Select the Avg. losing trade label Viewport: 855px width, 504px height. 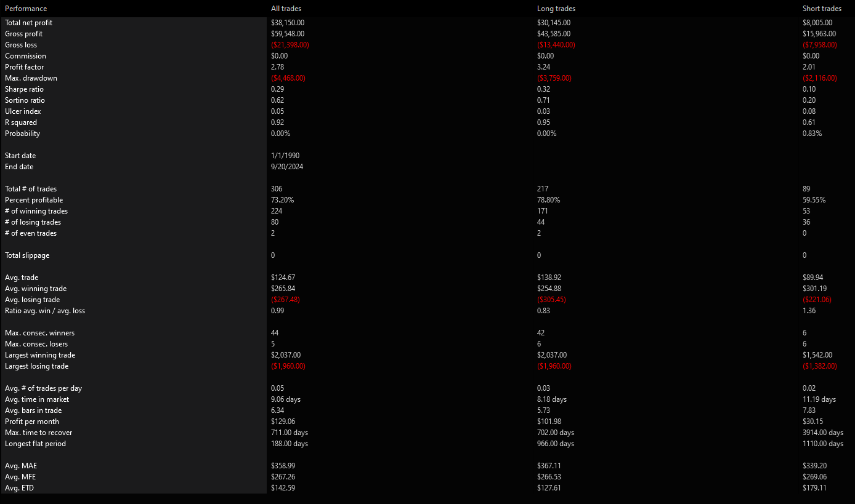click(x=32, y=300)
